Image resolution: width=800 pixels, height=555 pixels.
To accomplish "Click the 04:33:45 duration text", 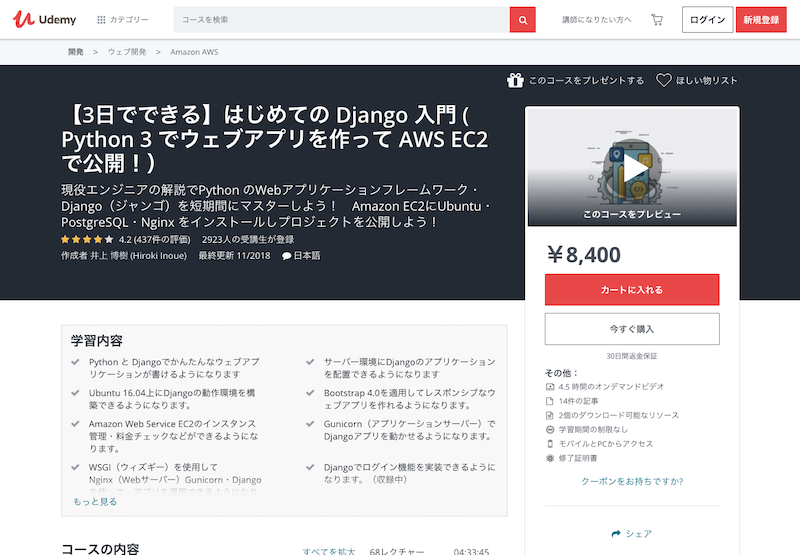I will tap(471, 551).
